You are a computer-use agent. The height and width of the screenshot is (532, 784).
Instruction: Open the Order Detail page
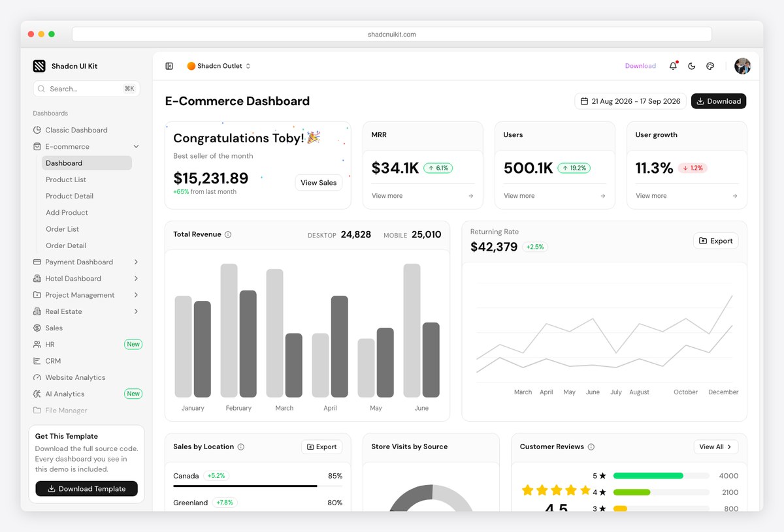(x=66, y=245)
